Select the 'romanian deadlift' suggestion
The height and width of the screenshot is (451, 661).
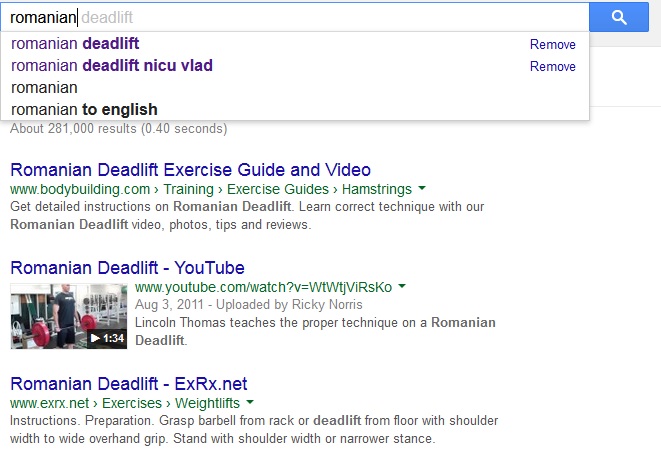(x=75, y=44)
